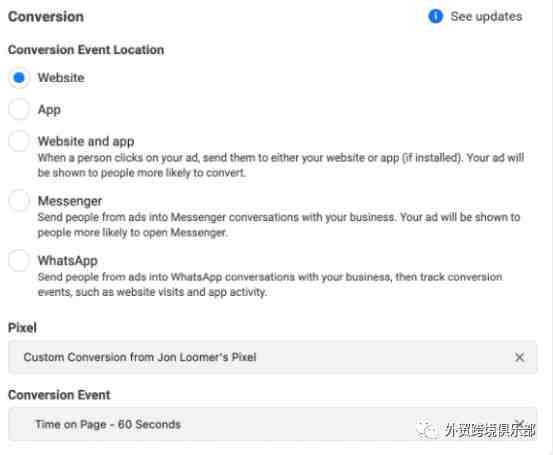553x455 pixels.
Task: Click the Conversion section heading
Action: (46, 17)
